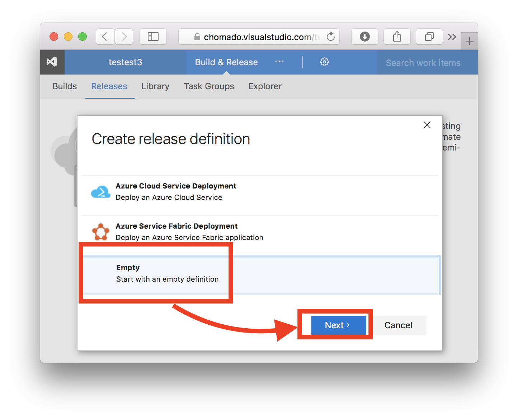This screenshot has height=420, width=518.
Task: Reload the page with refresh icon
Action: (x=331, y=37)
